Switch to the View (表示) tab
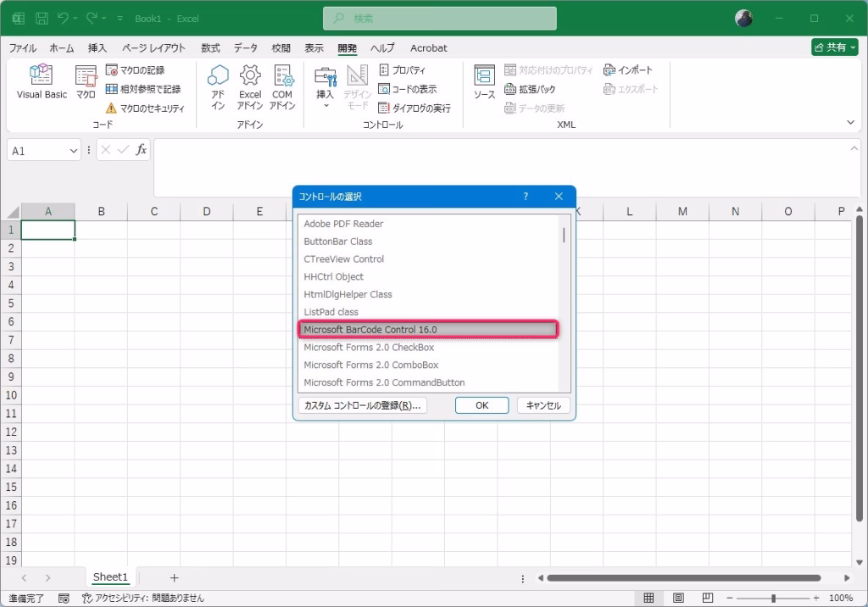Viewport: 868px width, 607px height. pos(314,48)
